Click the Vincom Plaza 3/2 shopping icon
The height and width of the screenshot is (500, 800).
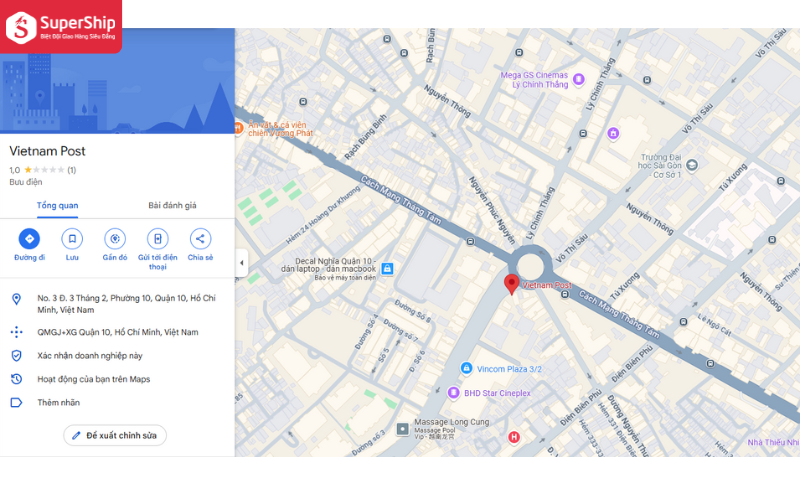(466, 368)
